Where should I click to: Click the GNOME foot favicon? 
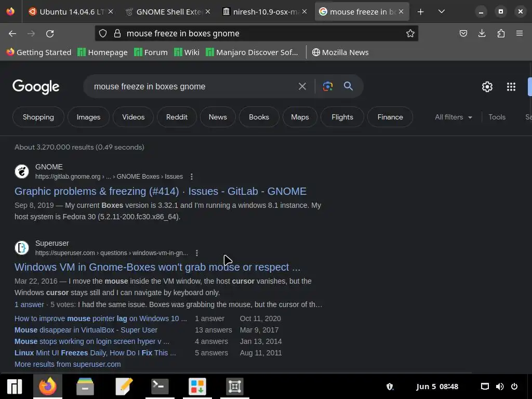pos(22,171)
